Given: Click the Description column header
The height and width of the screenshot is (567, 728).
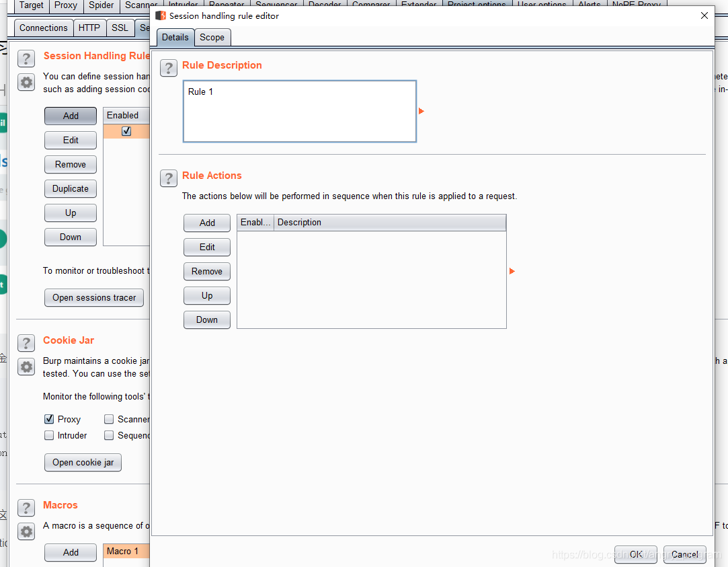Looking at the screenshot, I should 390,223.
